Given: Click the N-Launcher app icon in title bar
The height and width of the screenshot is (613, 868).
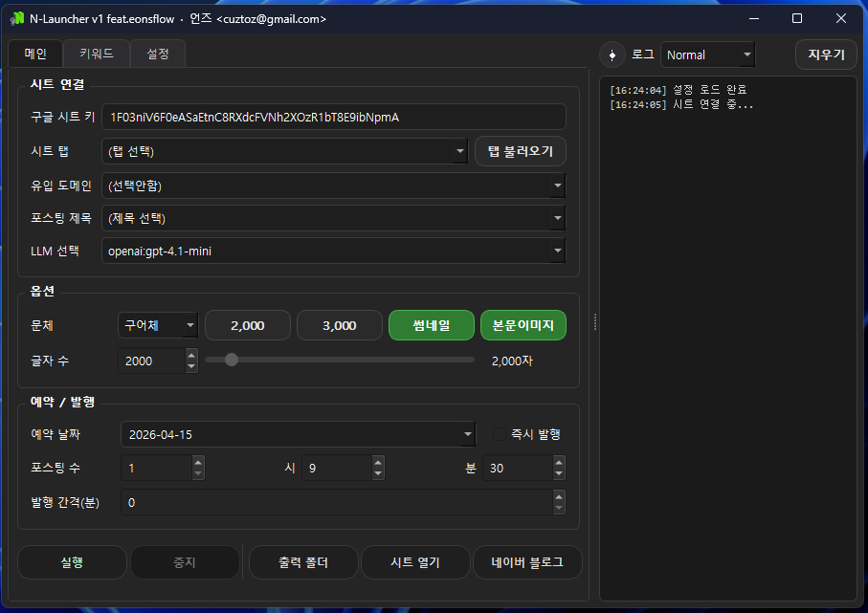Looking at the screenshot, I should point(17,19).
